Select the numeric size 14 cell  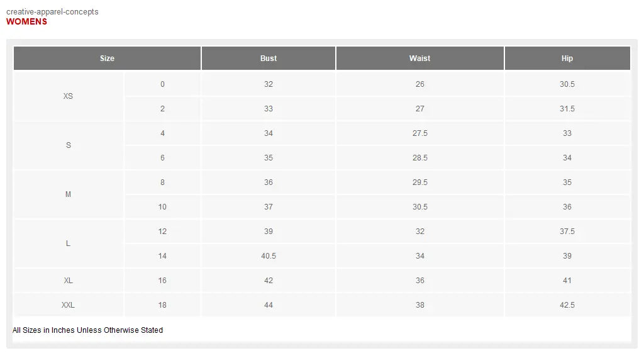pos(162,256)
